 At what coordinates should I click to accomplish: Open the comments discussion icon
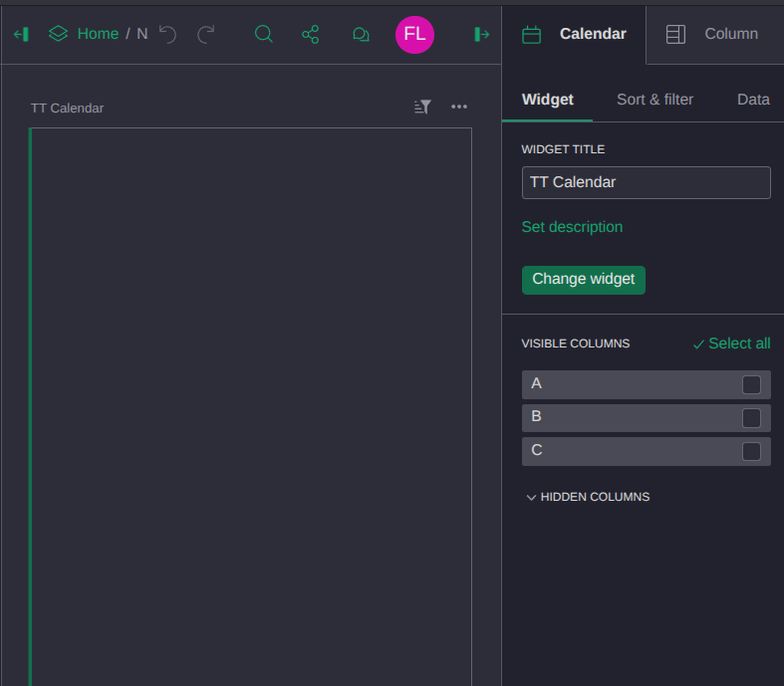[x=361, y=34]
